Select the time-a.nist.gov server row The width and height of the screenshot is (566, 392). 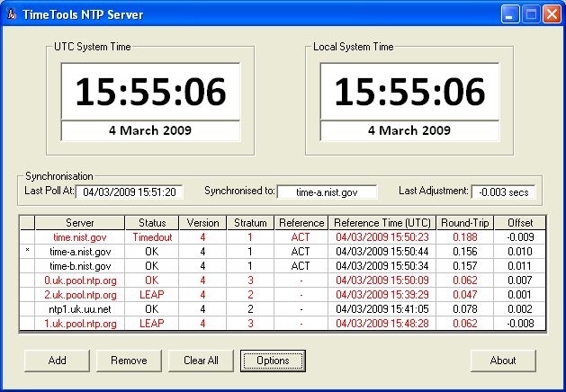click(x=283, y=252)
